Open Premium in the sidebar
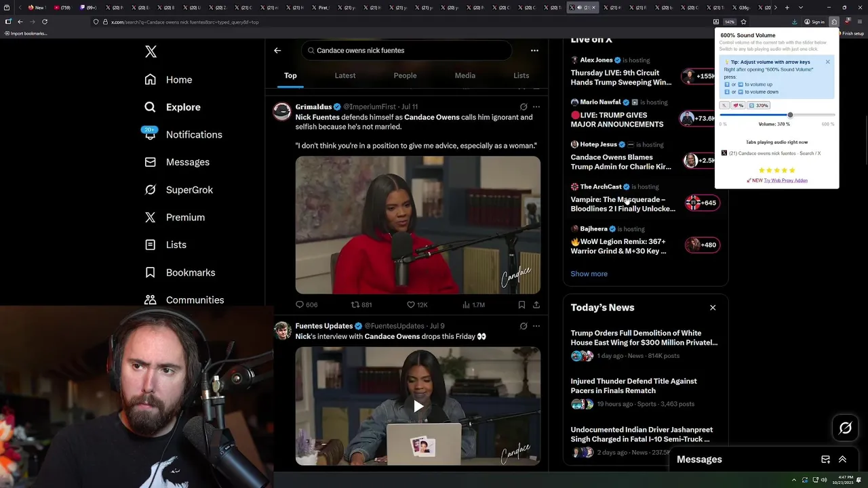This screenshot has width=868, height=488. click(x=175, y=217)
